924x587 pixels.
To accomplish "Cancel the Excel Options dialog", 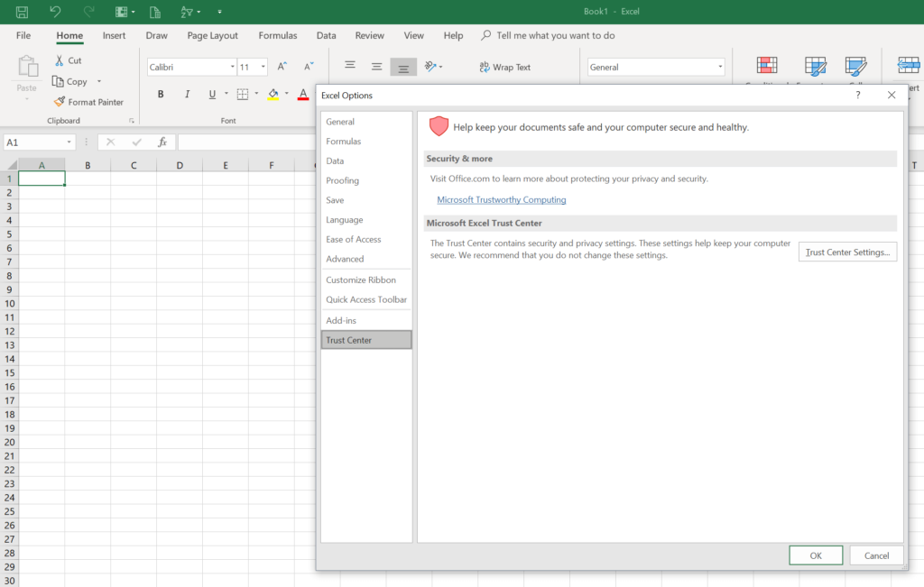I will coord(876,555).
